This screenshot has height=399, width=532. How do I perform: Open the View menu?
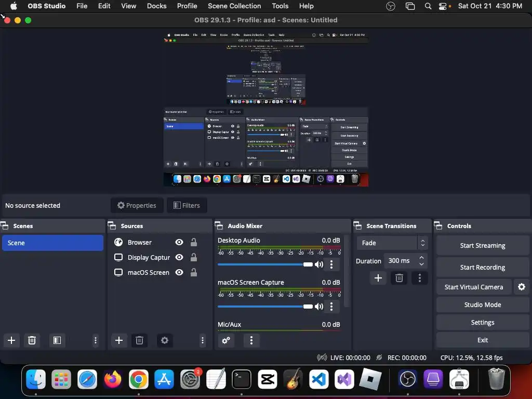pos(129,6)
